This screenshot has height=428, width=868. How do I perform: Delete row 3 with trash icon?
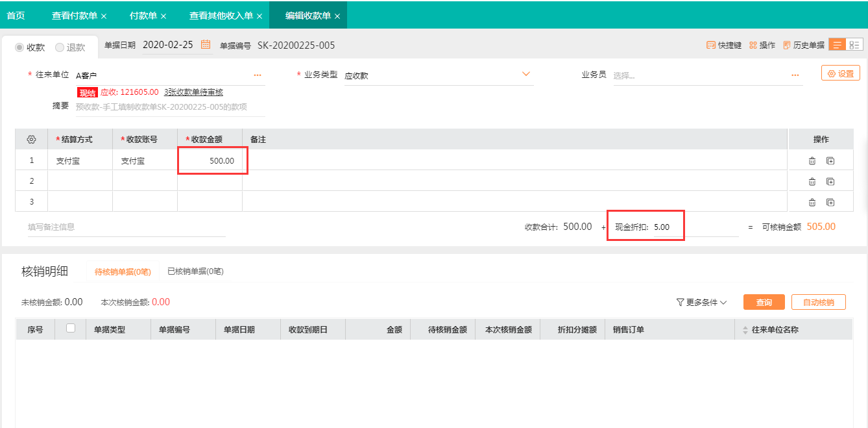pyautogui.click(x=812, y=202)
